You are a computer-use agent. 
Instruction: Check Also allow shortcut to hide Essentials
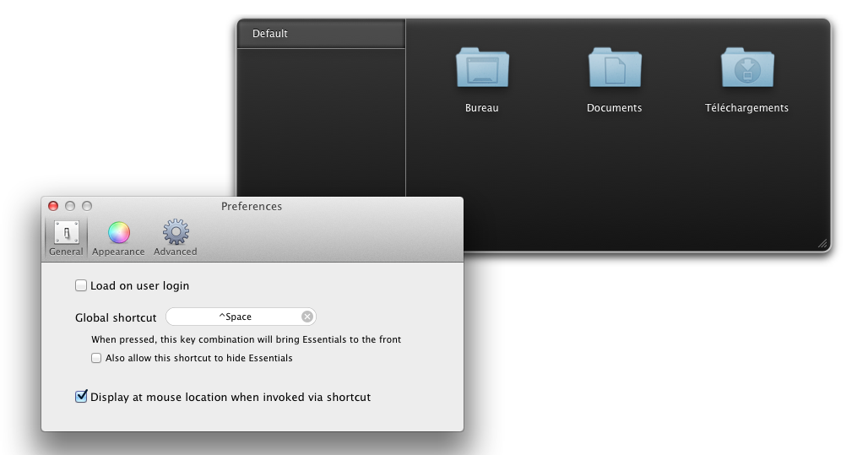[x=96, y=358]
